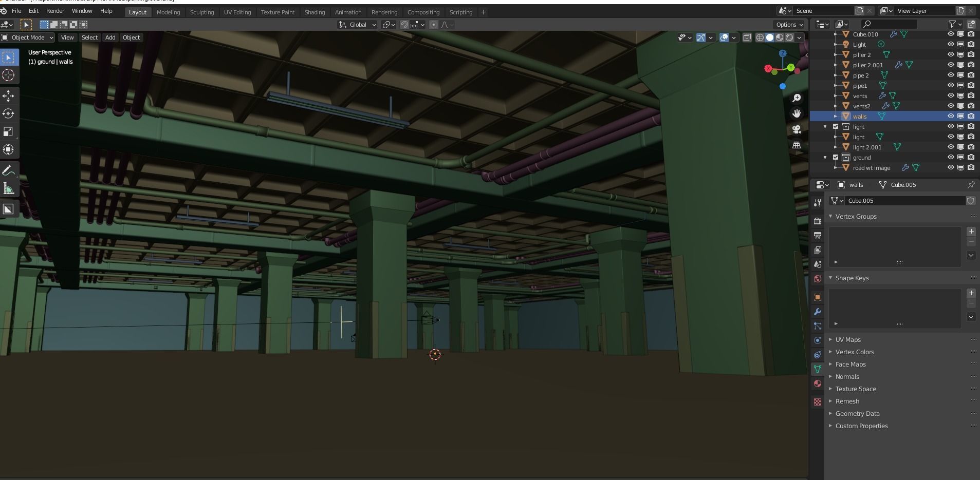980x480 pixels.
Task: Switch to Rendered viewport shading
Action: 789,37
